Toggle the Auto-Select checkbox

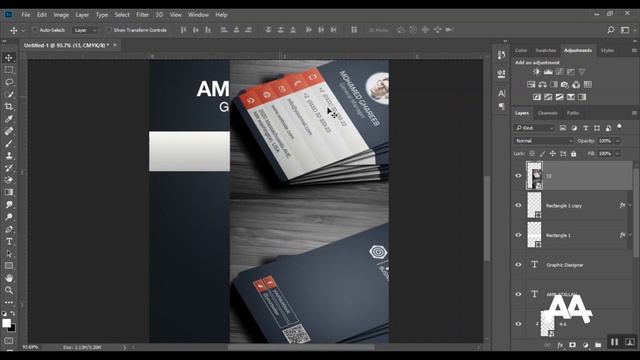35,30
